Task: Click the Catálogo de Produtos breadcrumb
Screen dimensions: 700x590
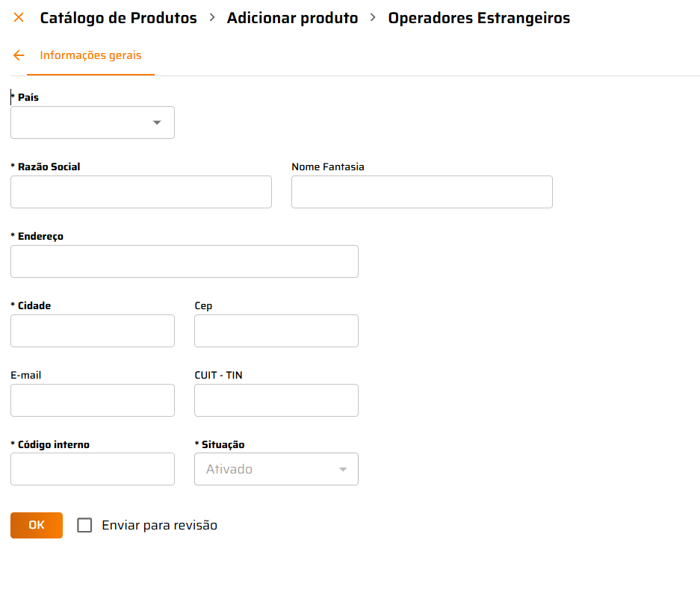Action: pos(118,18)
